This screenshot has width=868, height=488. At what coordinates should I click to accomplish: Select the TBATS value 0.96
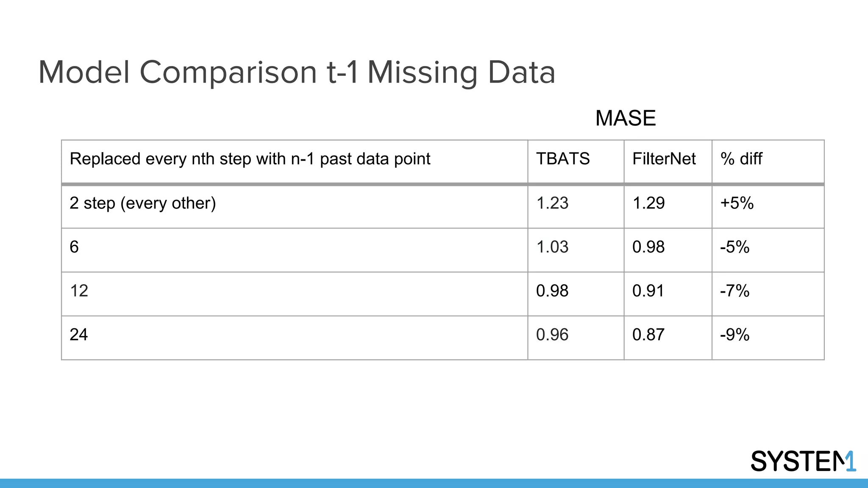pos(552,335)
